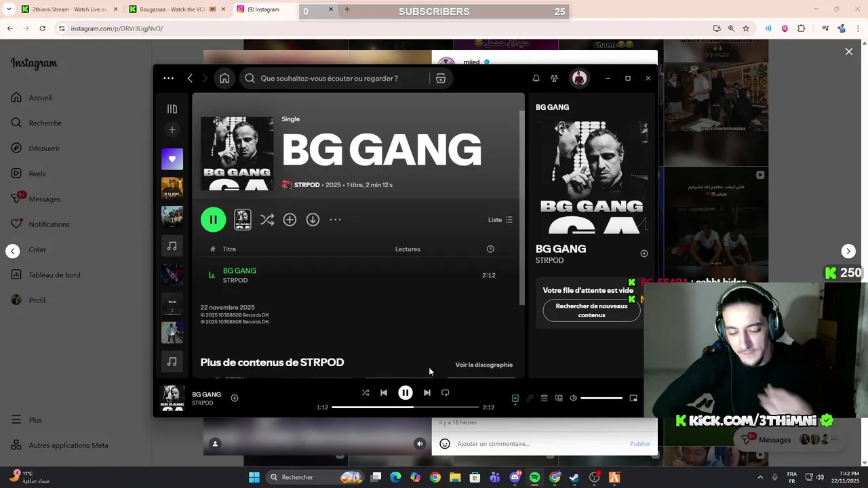Open Autres applications Meta

[x=59, y=445]
